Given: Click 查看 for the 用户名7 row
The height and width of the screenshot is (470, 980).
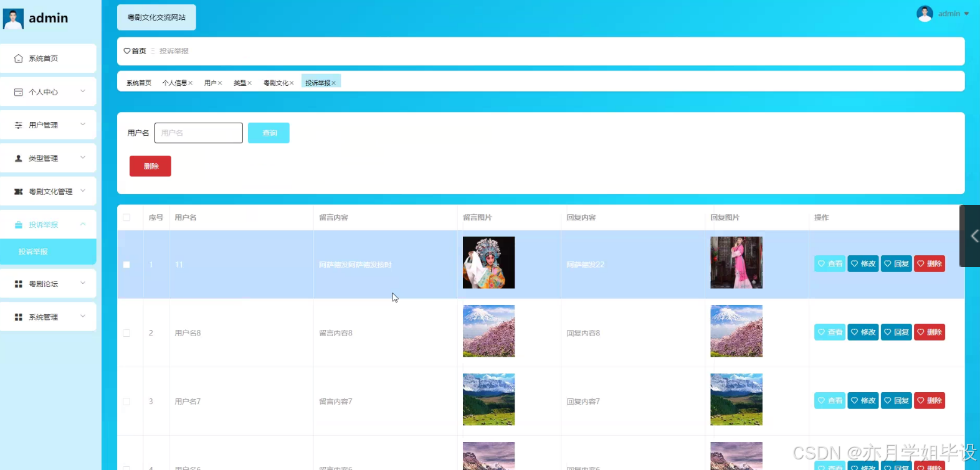Looking at the screenshot, I should (x=830, y=401).
